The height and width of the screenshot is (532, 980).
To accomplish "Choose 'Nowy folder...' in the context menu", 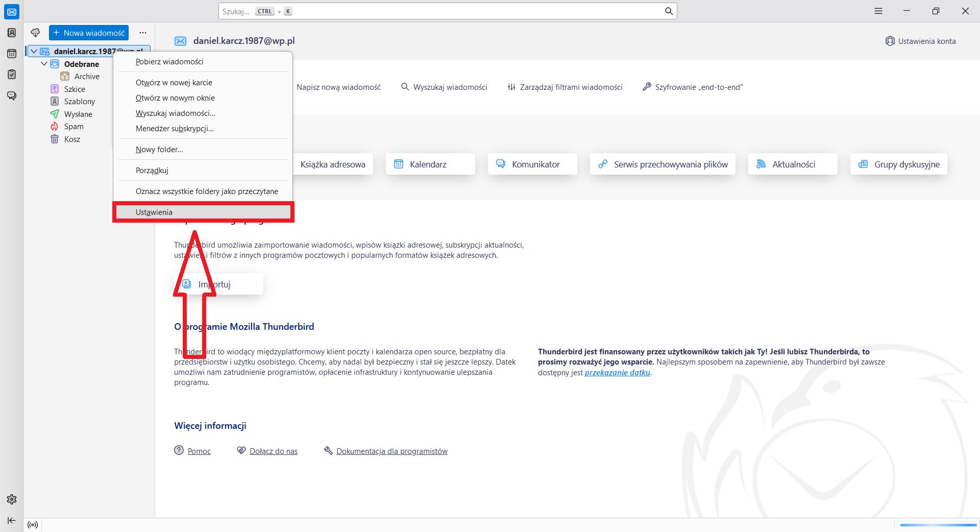I will click(159, 149).
